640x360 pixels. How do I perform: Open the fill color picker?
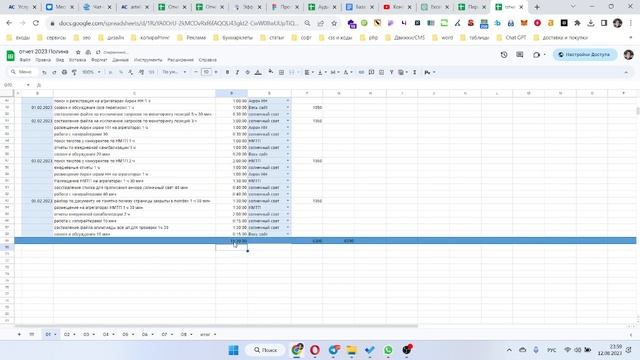tap(271, 72)
